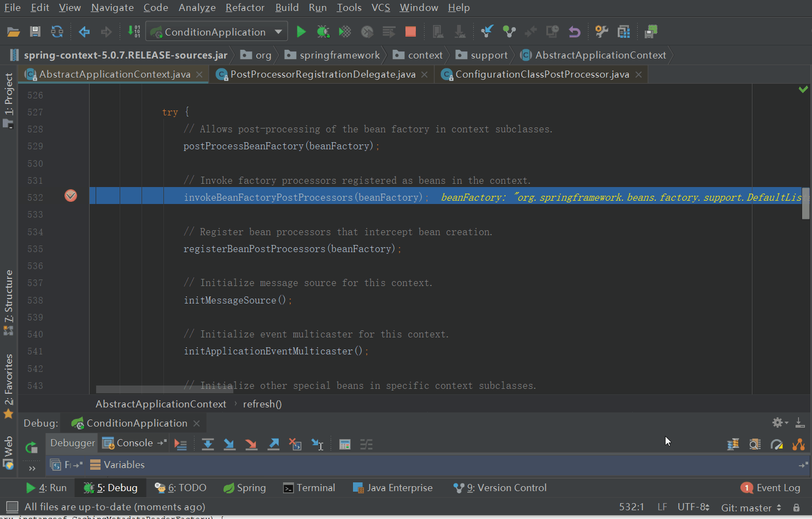
Task: Click the Save All disk icon
Action: pyautogui.click(x=35, y=32)
